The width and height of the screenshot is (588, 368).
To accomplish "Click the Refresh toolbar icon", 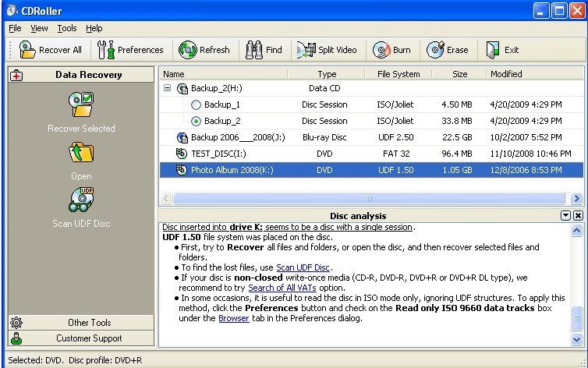I will click(x=188, y=50).
